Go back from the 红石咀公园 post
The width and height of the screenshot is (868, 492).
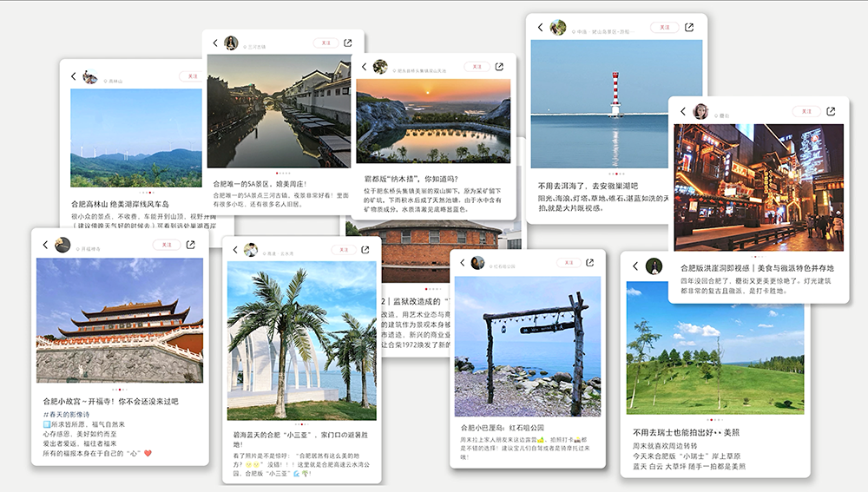click(463, 263)
